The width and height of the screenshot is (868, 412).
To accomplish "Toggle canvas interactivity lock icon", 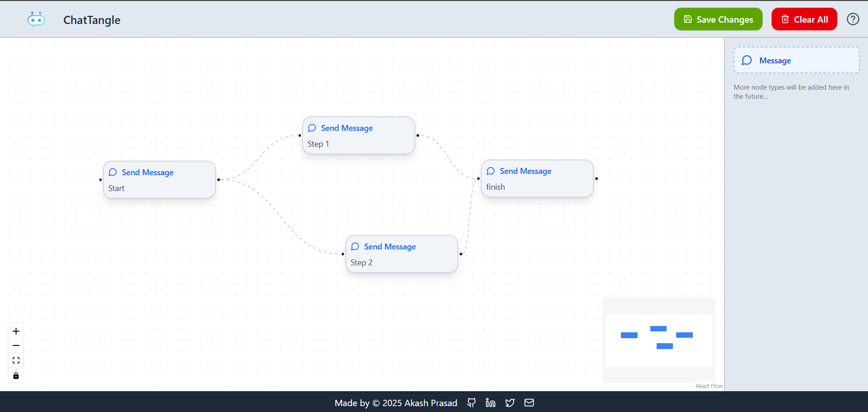I will [x=16, y=376].
